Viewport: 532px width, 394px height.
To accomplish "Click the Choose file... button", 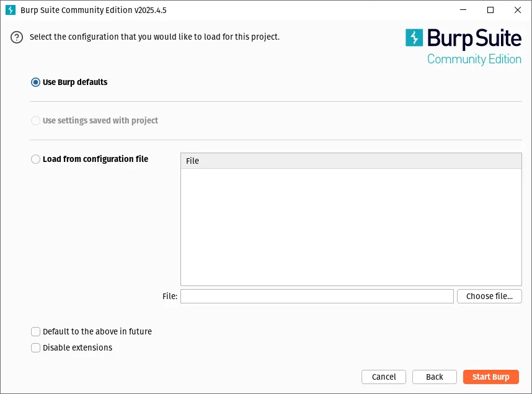I will [x=489, y=296].
